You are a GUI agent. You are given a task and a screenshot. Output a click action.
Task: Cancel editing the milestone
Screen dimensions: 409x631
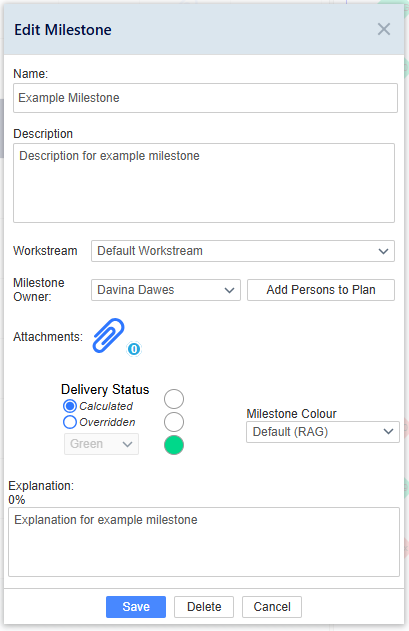[x=272, y=607]
